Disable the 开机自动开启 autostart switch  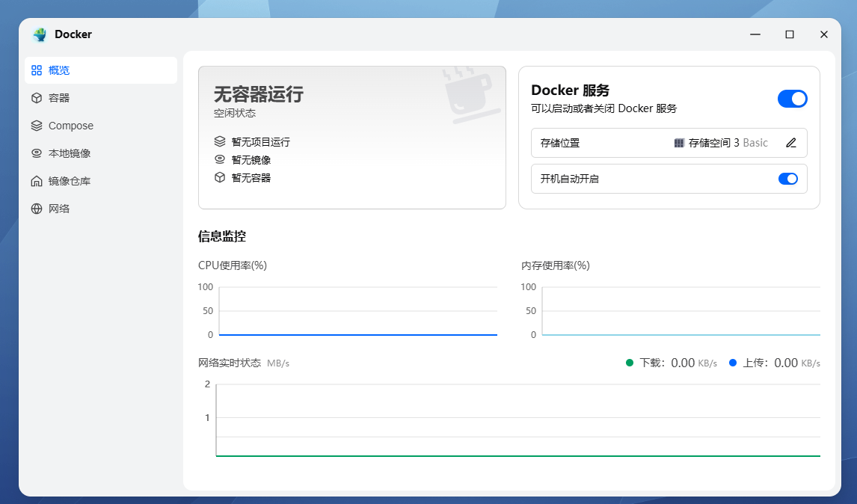point(788,179)
